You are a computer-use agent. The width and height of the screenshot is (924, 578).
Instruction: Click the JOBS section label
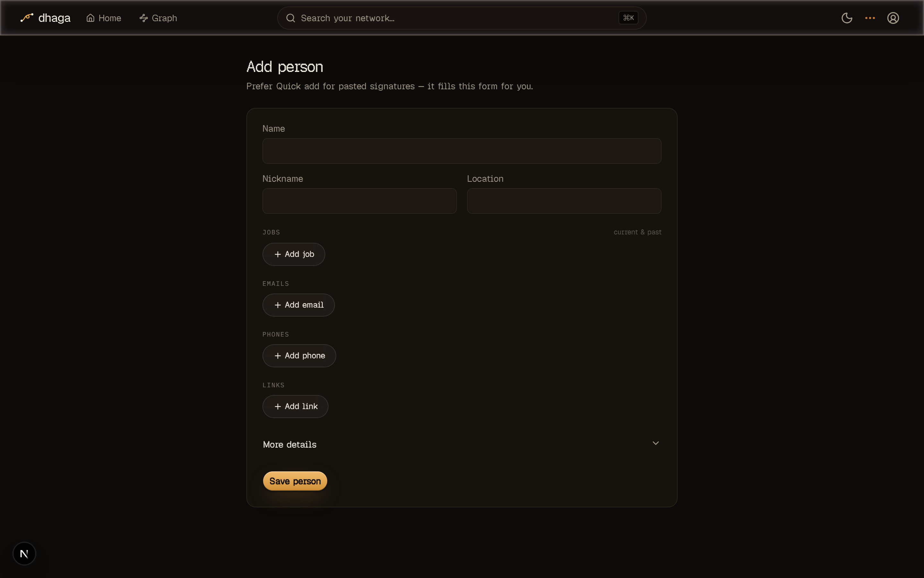coord(271,232)
